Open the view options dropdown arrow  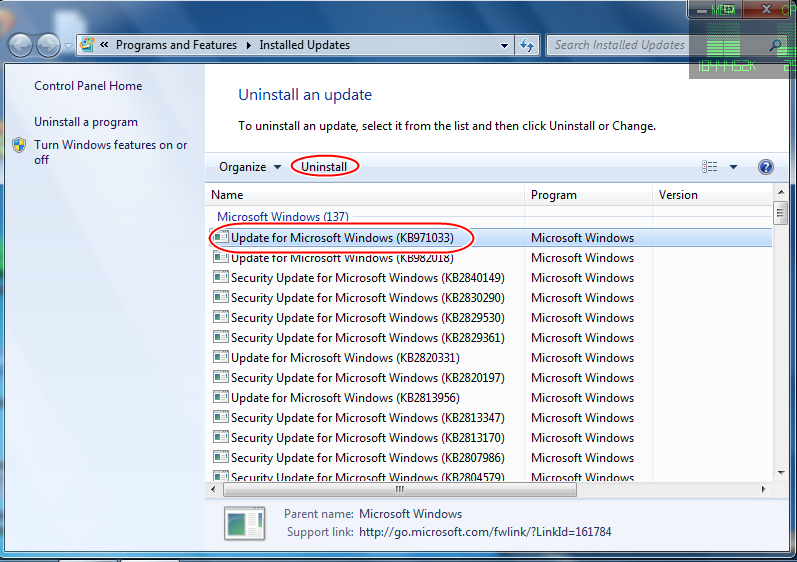[733, 167]
